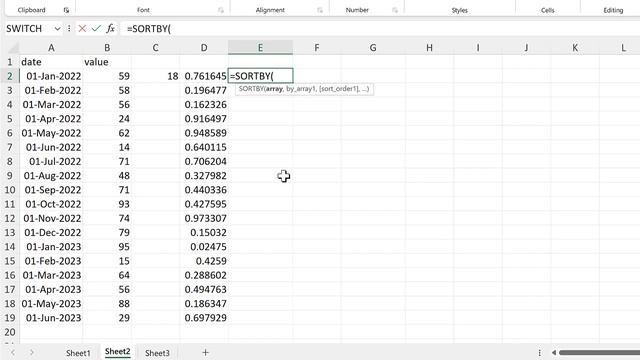Open the Clipboard group dialog launcher
The width and height of the screenshot is (640, 360).
[x=66, y=10]
